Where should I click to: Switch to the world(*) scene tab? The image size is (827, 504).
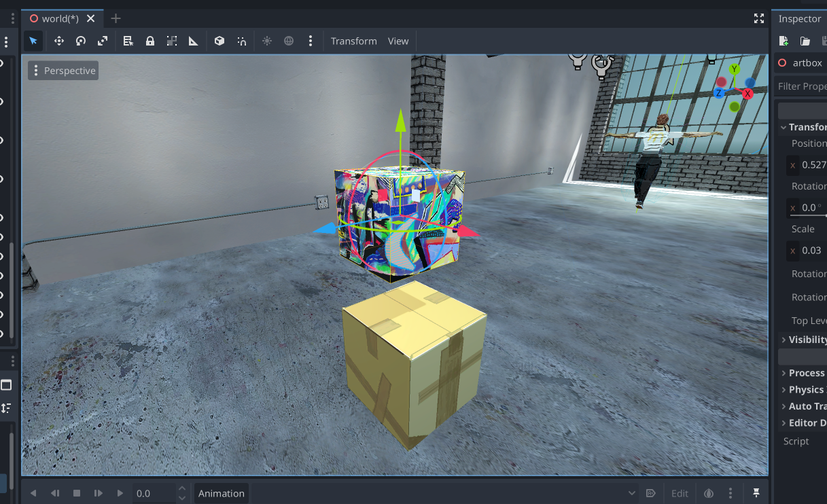tap(60, 18)
